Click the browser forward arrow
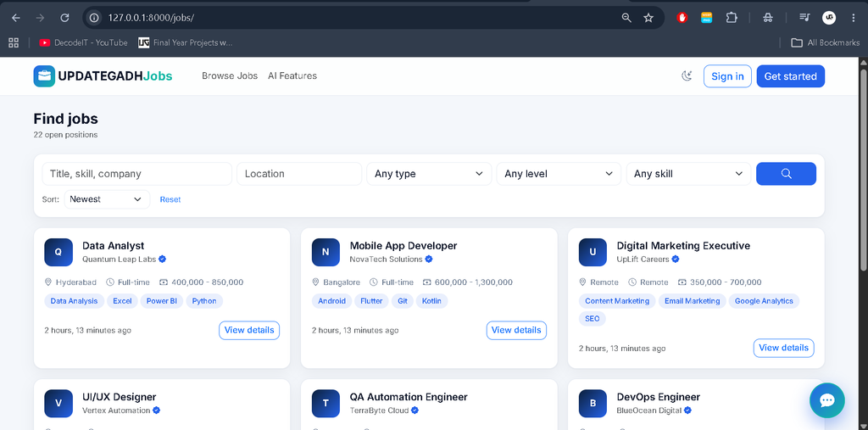 click(40, 18)
